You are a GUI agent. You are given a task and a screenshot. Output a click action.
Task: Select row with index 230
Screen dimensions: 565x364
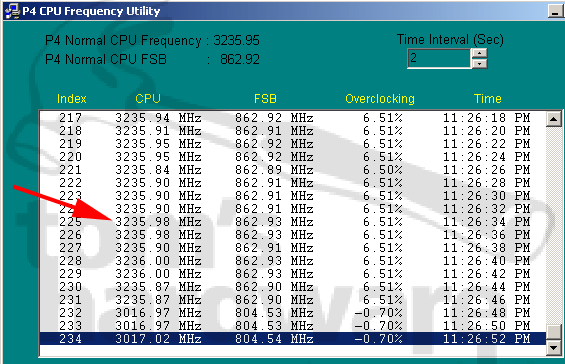click(293, 287)
